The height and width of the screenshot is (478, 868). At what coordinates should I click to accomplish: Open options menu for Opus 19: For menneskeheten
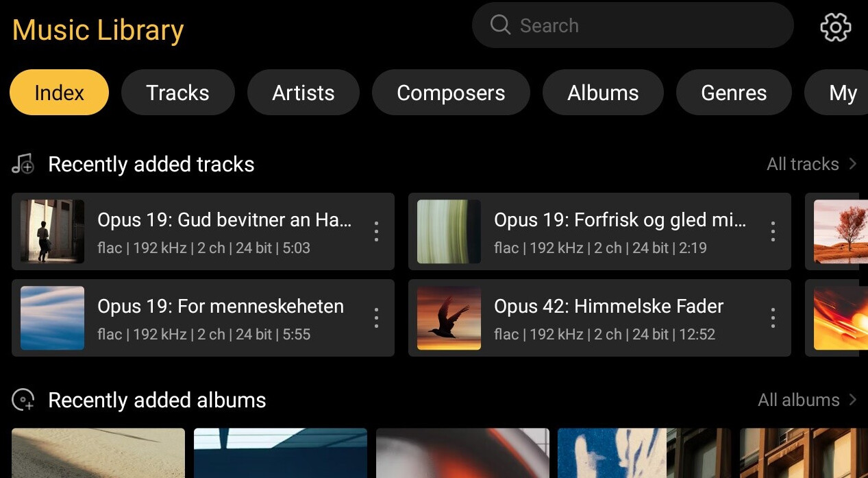pyautogui.click(x=376, y=318)
